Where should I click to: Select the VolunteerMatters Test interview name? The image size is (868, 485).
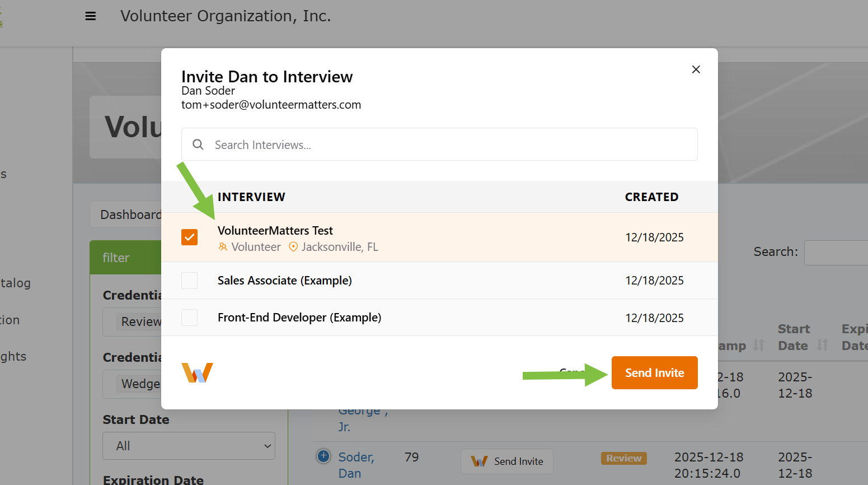click(275, 230)
